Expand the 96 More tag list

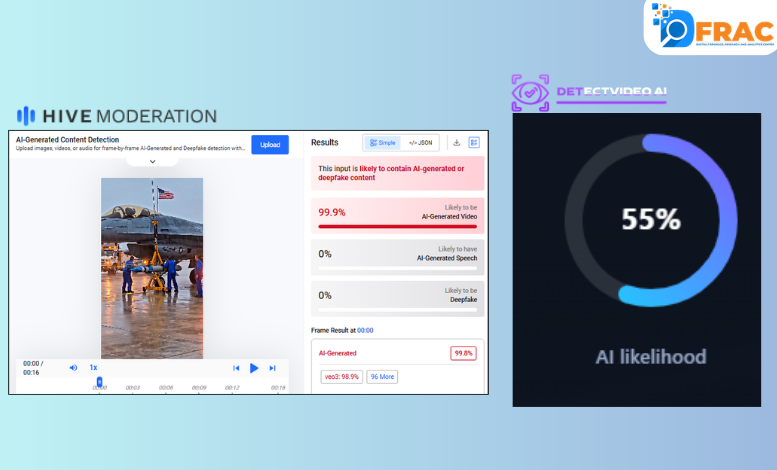tap(382, 377)
